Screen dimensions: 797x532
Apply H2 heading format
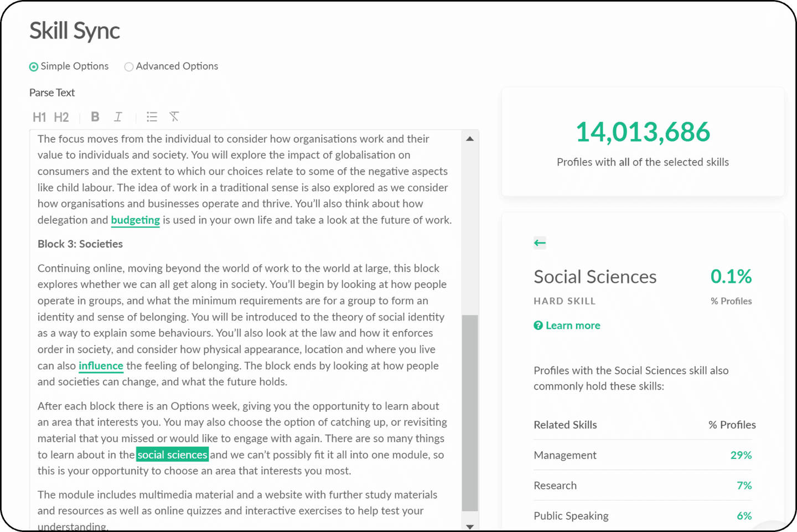[61, 117]
